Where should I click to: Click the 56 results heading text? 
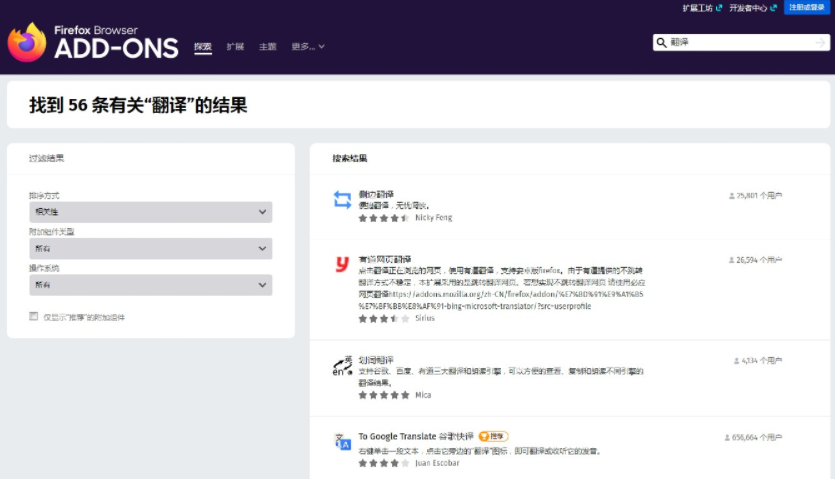(138, 105)
